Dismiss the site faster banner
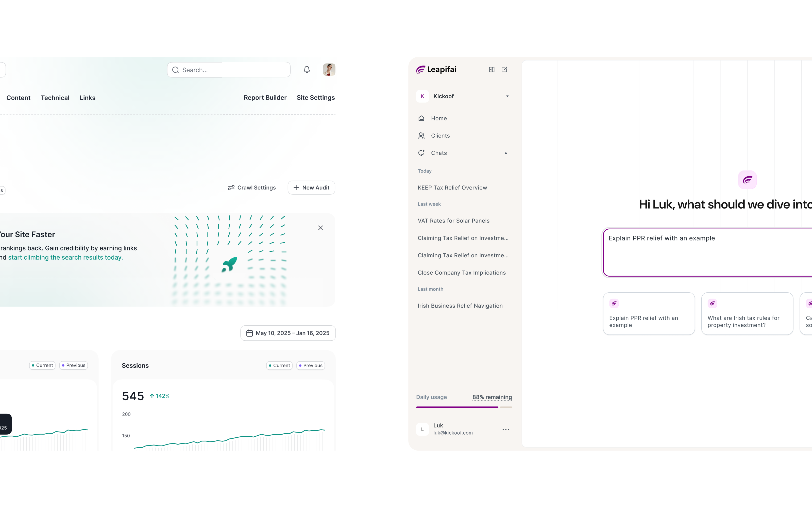 pos(320,228)
